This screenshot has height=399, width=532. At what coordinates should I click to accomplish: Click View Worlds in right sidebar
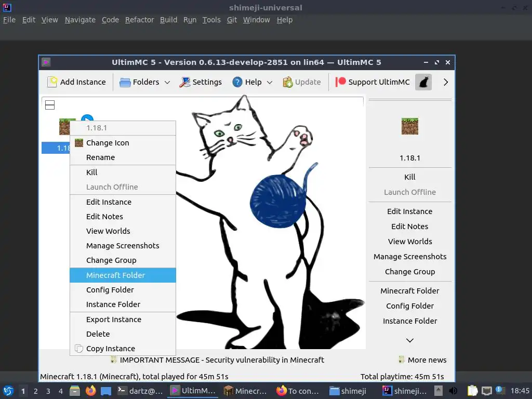[x=410, y=242]
